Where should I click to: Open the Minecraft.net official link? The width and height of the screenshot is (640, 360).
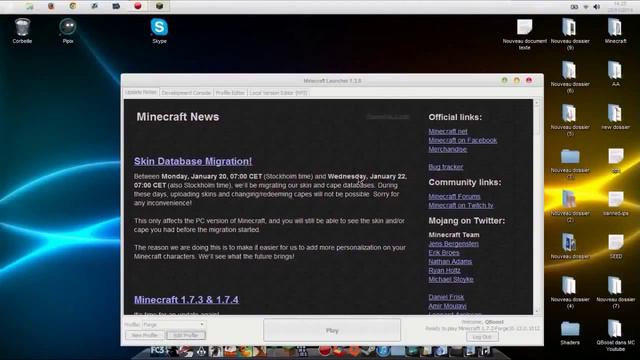click(448, 131)
